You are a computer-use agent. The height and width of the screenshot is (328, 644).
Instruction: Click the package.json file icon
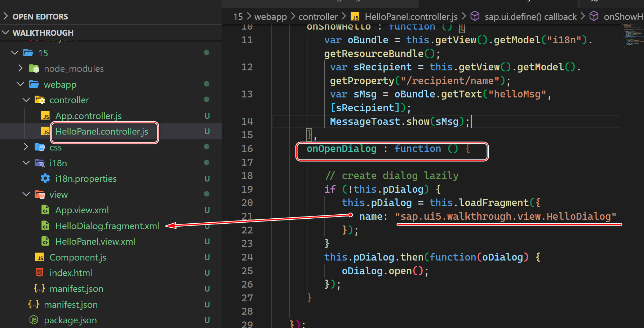(34, 320)
